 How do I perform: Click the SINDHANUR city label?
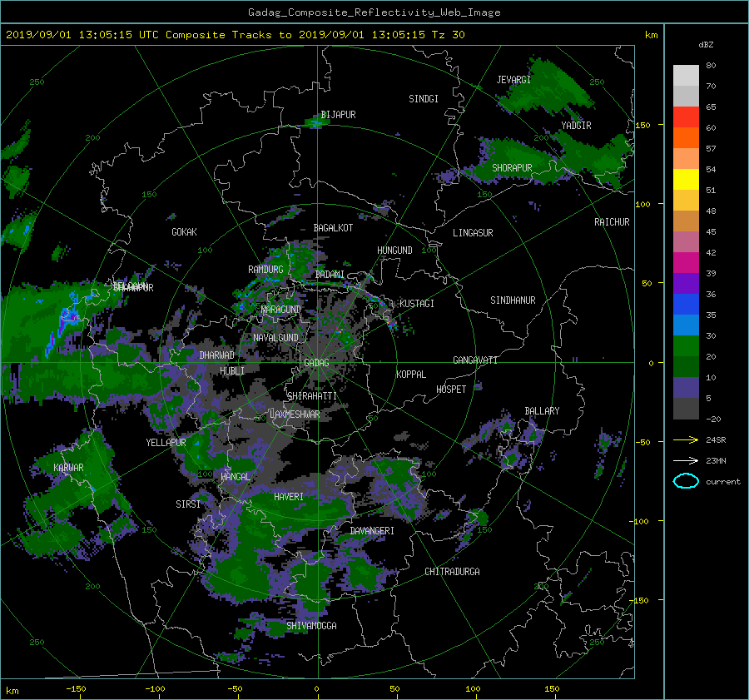coord(513,300)
